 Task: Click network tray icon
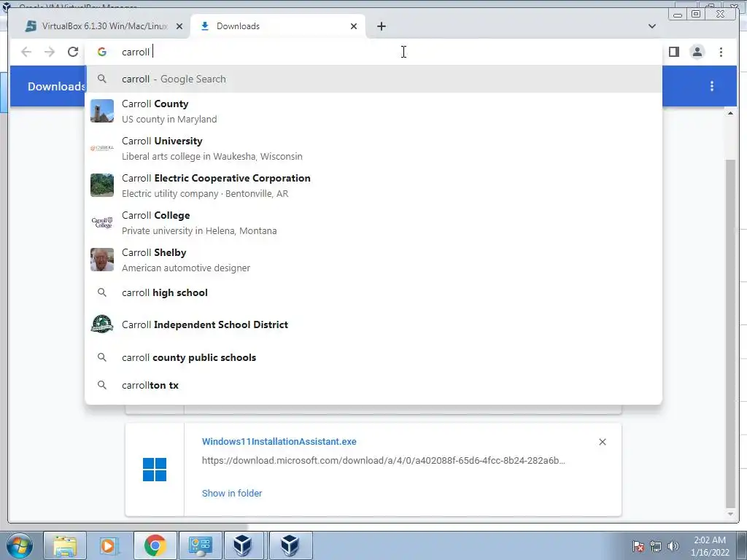coord(656,546)
